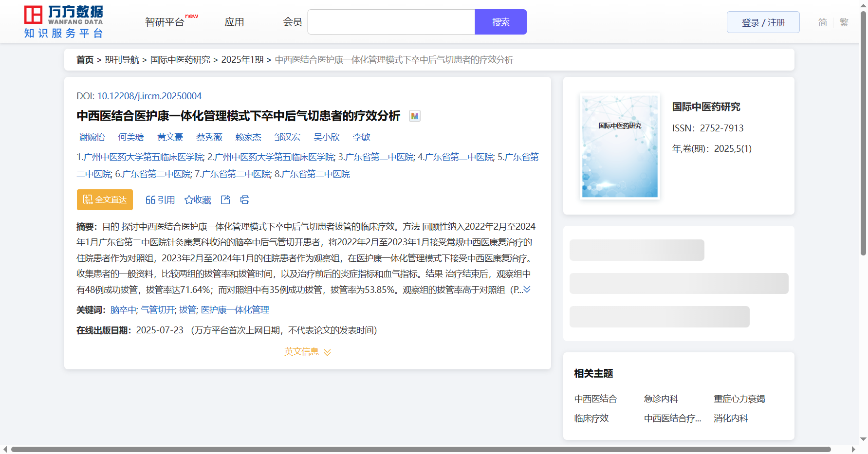Open author 吴小欣 profile

(x=327, y=137)
